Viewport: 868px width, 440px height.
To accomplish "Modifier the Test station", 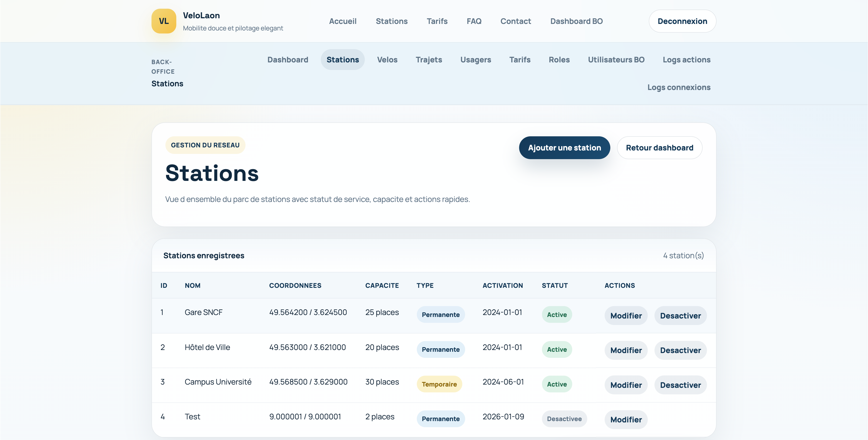I will coord(626,420).
